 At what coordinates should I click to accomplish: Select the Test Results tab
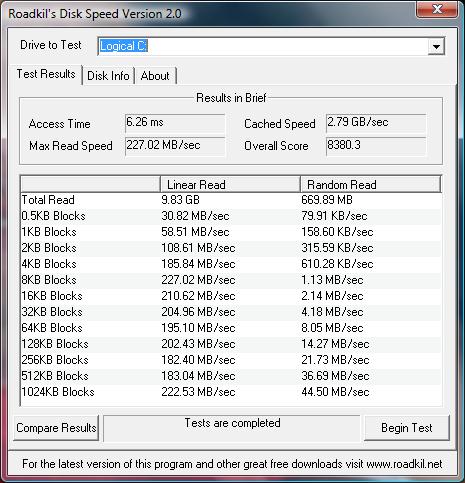[x=46, y=74]
